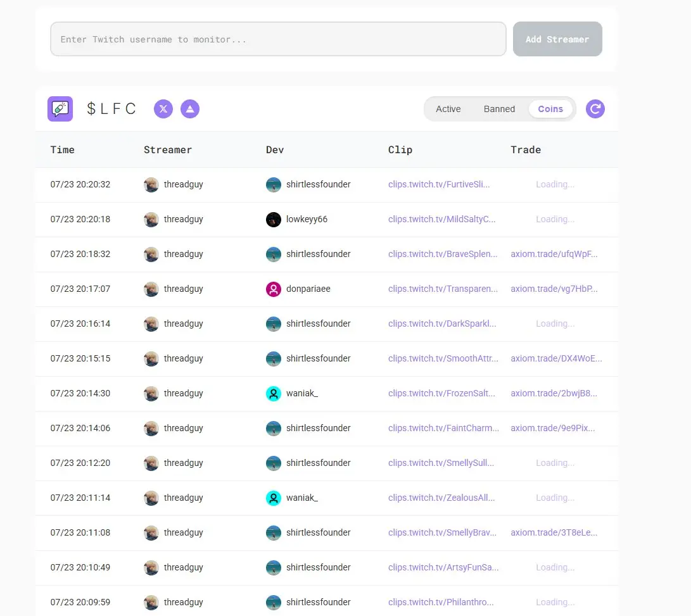Open trade link axiom.trade/9e9Pix...

click(553, 428)
